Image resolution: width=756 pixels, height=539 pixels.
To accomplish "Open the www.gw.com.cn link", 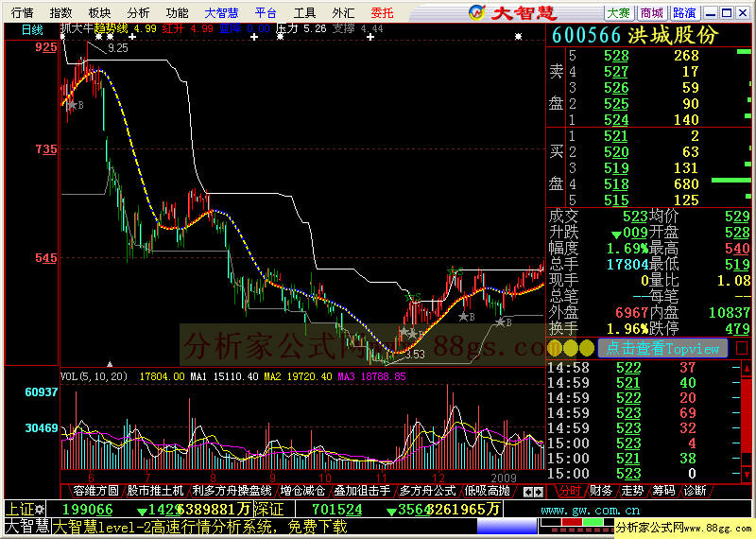I will (591, 511).
